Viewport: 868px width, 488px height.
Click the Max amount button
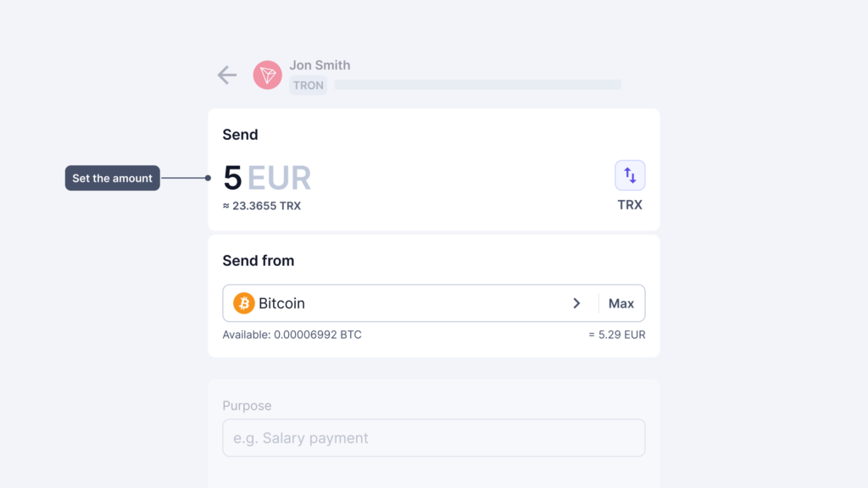pyautogui.click(x=621, y=303)
